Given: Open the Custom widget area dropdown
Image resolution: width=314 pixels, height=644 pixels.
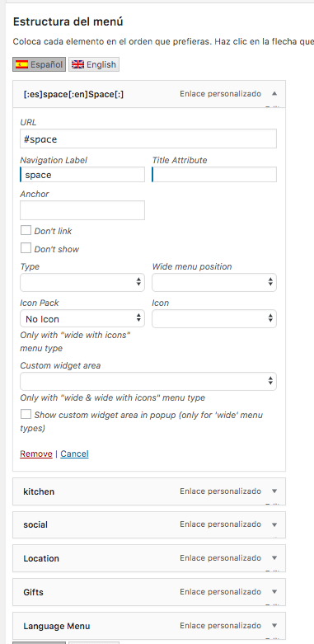Looking at the screenshot, I should pyautogui.click(x=148, y=381).
